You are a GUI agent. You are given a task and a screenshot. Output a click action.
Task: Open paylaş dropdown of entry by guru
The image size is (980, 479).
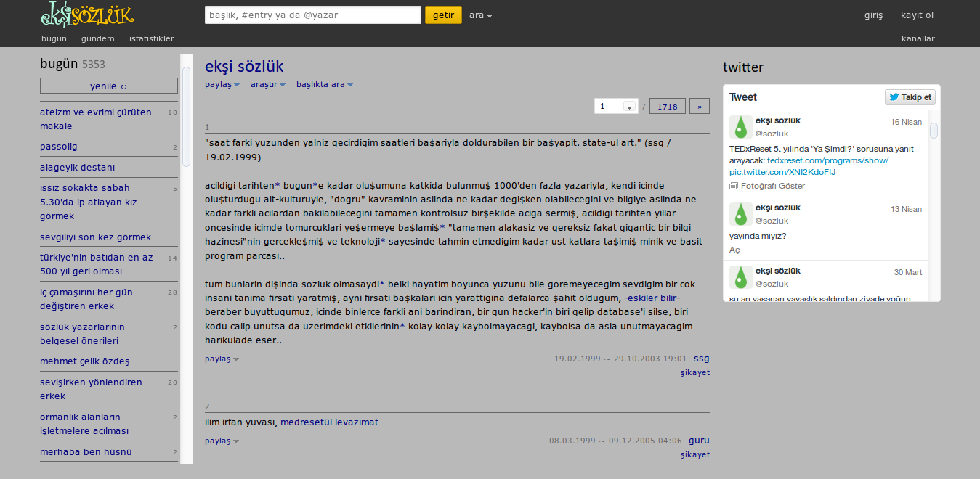[222, 441]
